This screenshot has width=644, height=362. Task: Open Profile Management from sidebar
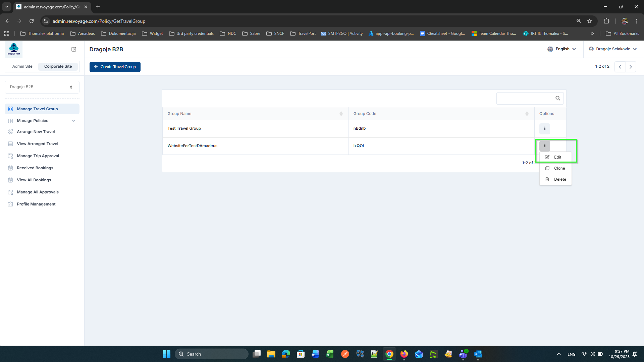36,204
